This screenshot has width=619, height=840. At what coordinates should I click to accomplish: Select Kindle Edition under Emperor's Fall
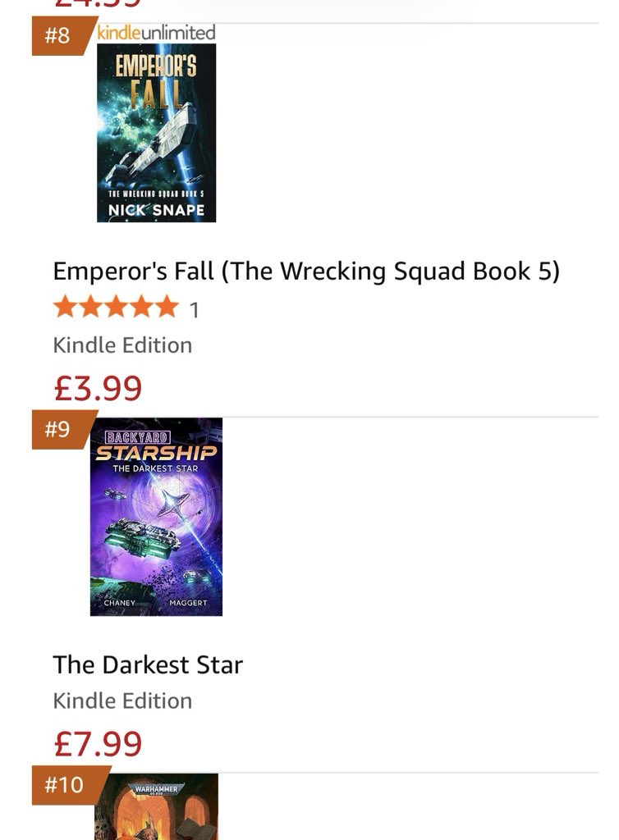click(122, 345)
